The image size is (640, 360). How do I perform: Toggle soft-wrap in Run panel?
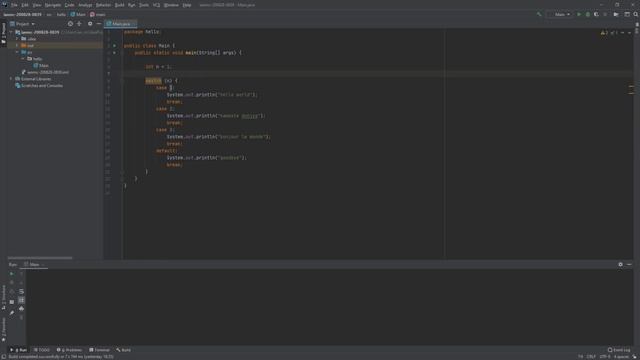coord(21,291)
